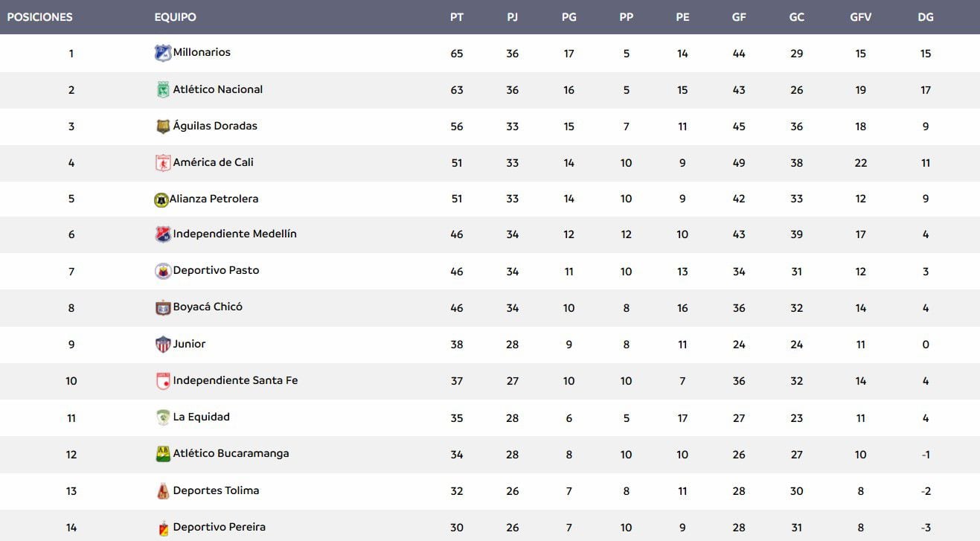The height and width of the screenshot is (541, 980).
Task: Click the Atlético Bucaramanga crest icon
Action: coord(162,454)
